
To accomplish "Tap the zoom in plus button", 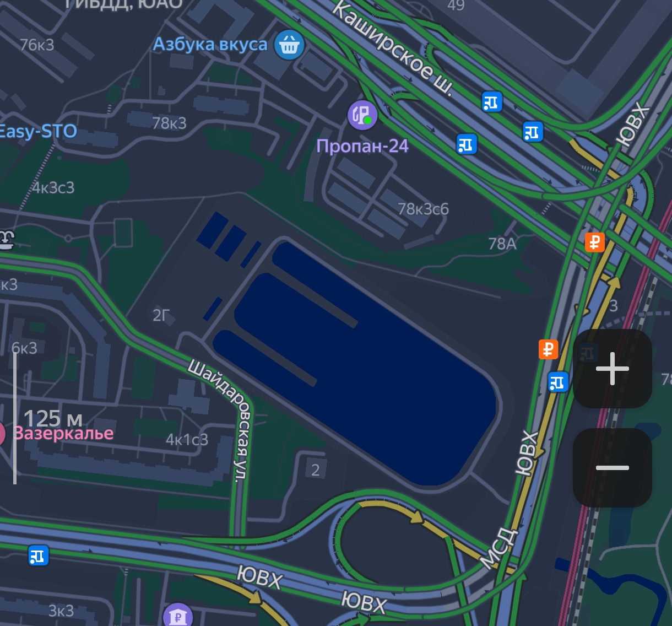I will [x=613, y=369].
